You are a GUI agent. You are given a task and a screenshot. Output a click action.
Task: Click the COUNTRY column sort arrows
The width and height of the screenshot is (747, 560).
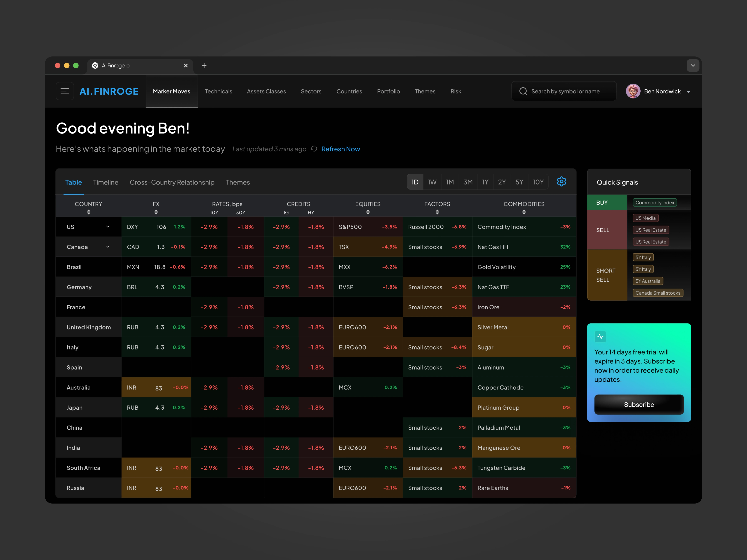(89, 212)
